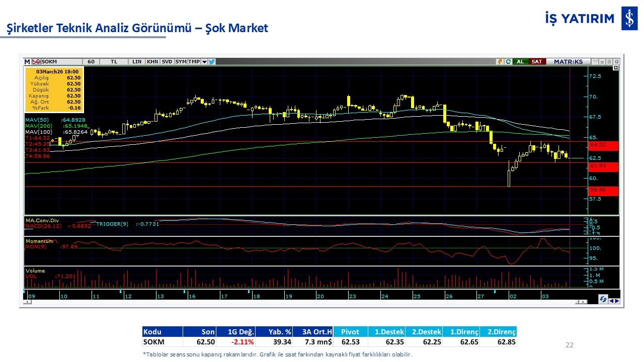Image resolution: width=644 pixels, height=362 pixels.
Task: Select the TMP toolbar item
Action: 194,61
